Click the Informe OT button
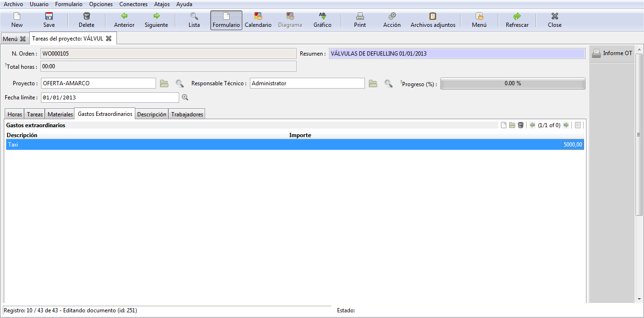 pos(612,53)
